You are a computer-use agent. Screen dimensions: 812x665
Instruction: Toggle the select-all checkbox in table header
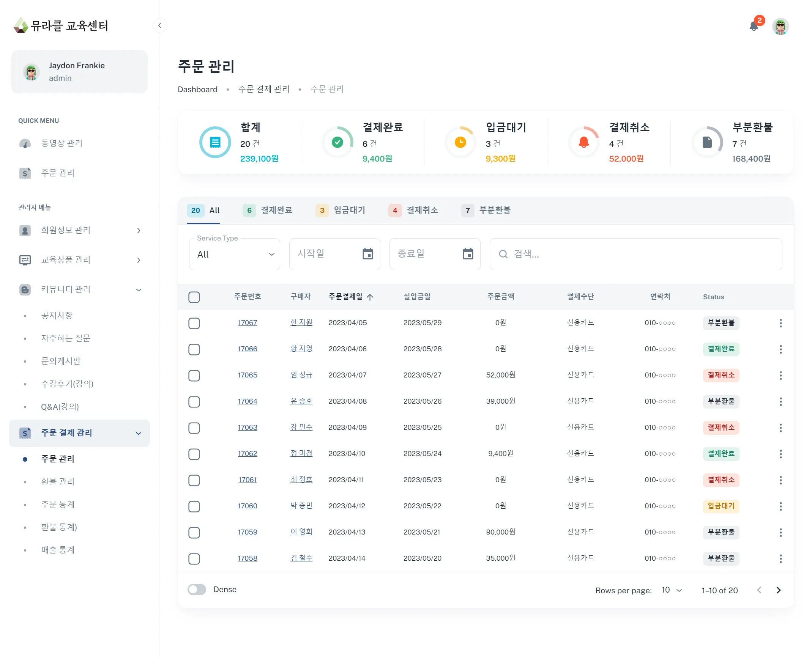tap(194, 297)
